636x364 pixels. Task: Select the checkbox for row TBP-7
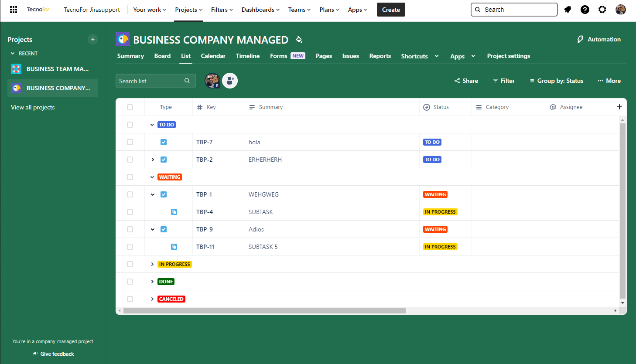130,142
